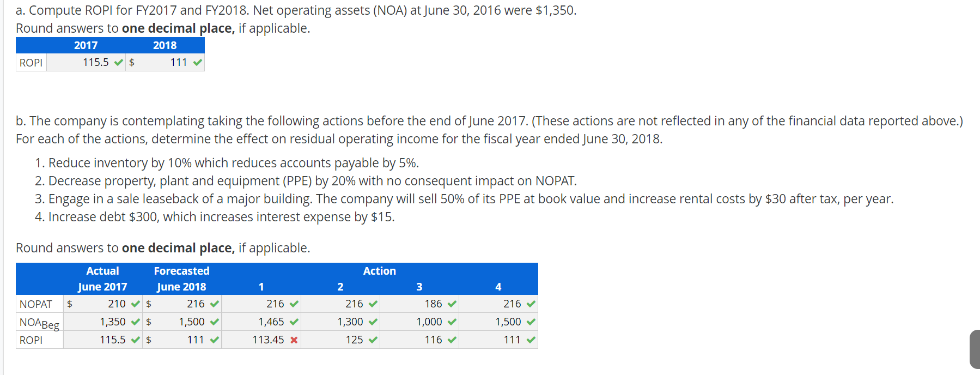The image size is (980, 375).
Task: Click the Action column header
Action: [x=380, y=270]
